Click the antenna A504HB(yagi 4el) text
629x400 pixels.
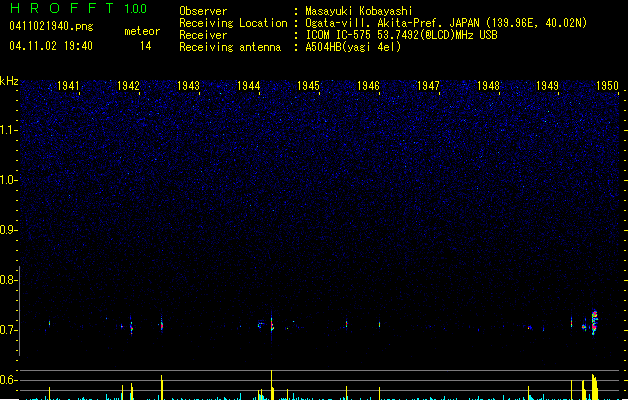point(353,47)
